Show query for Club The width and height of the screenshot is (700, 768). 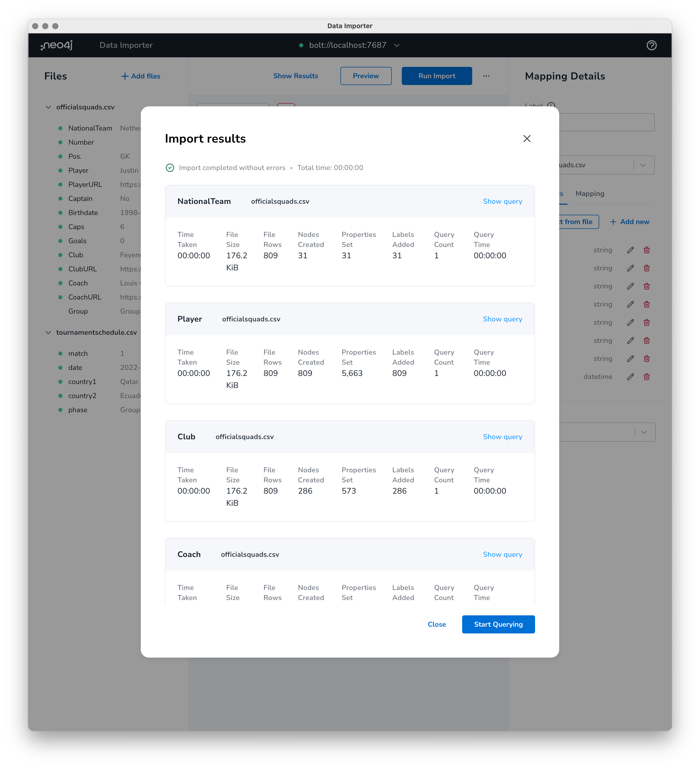click(x=502, y=437)
